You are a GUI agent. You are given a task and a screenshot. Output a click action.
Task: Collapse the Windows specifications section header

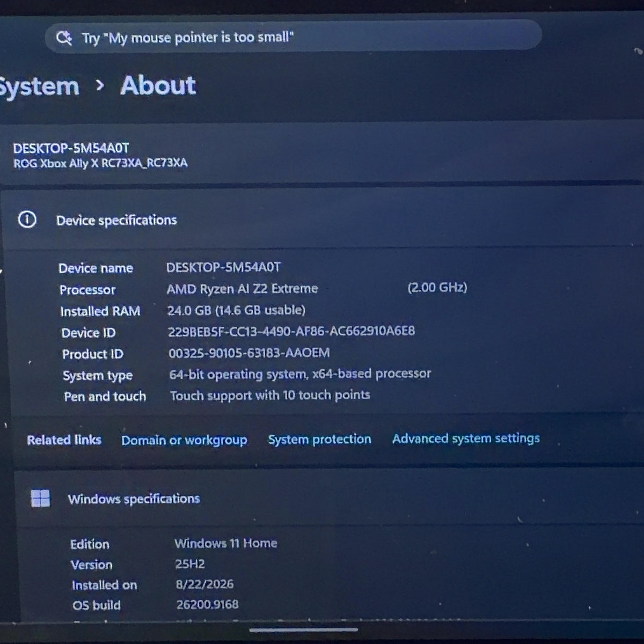(327, 499)
